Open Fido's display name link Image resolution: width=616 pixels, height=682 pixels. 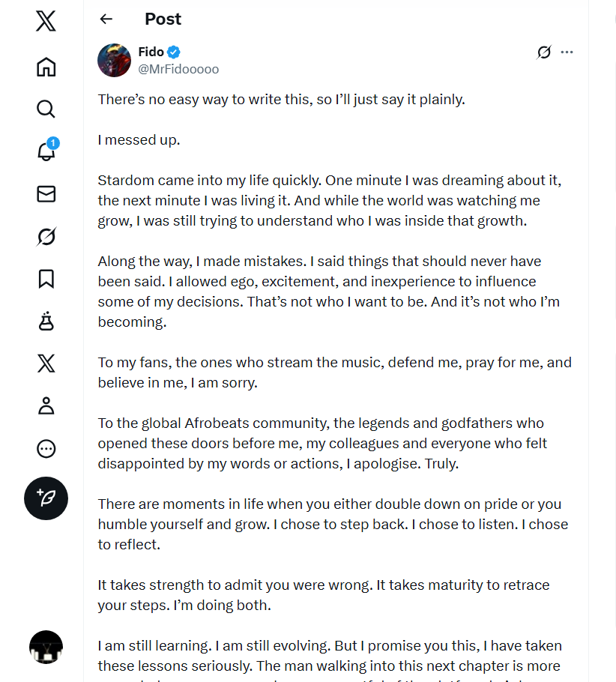pos(151,52)
